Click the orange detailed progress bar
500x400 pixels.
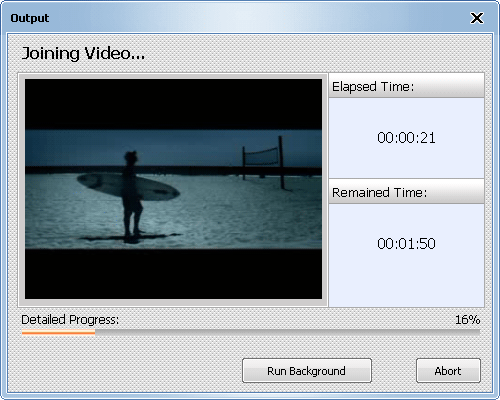pos(251,332)
